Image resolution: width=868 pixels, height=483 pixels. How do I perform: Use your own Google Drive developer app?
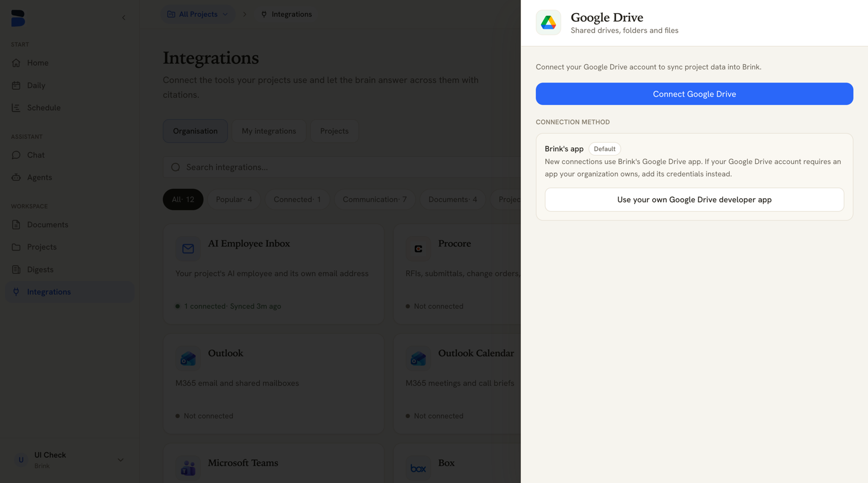(694, 200)
